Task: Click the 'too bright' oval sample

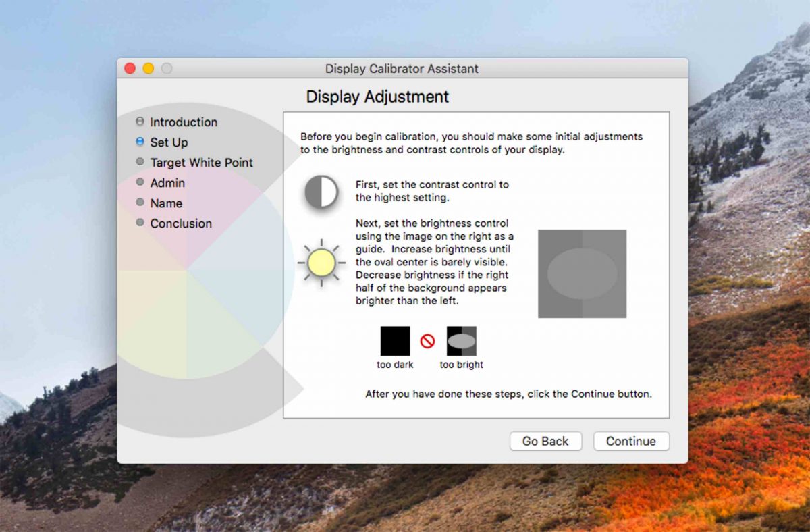Action: click(461, 341)
